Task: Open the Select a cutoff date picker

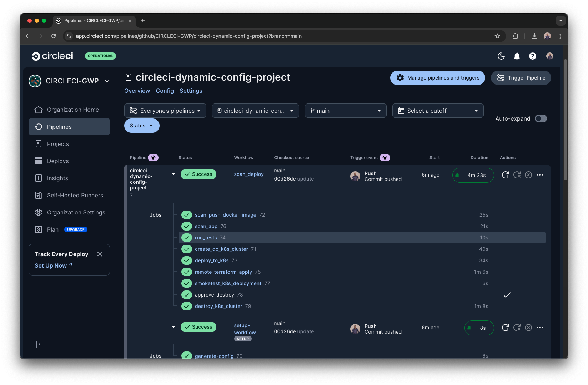Action: point(438,111)
